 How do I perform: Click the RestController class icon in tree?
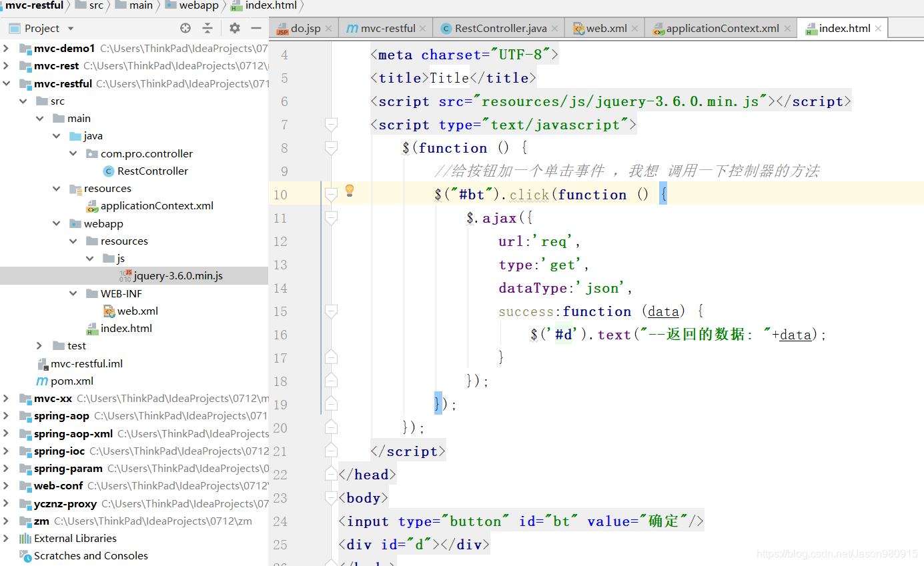click(x=109, y=171)
